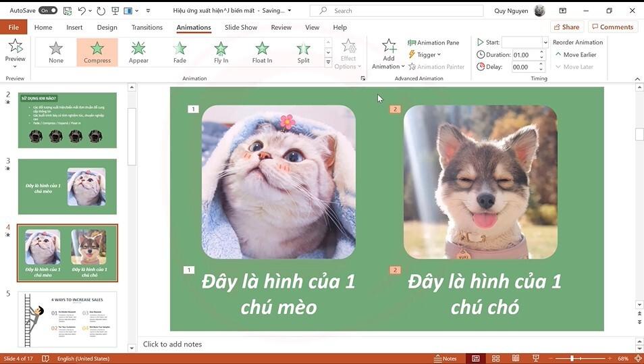The image size is (644, 364).
Task: Decrease Delay with down stepper
Action: (542, 70)
